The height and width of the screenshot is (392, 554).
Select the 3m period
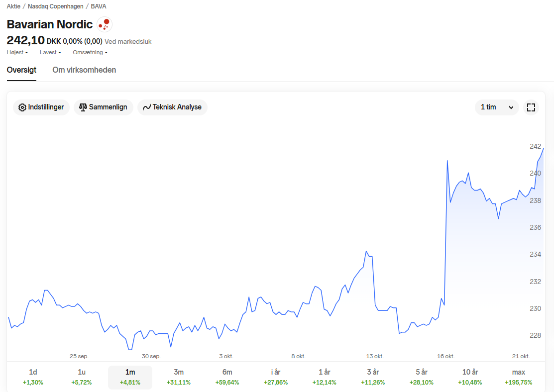(179, 377)
